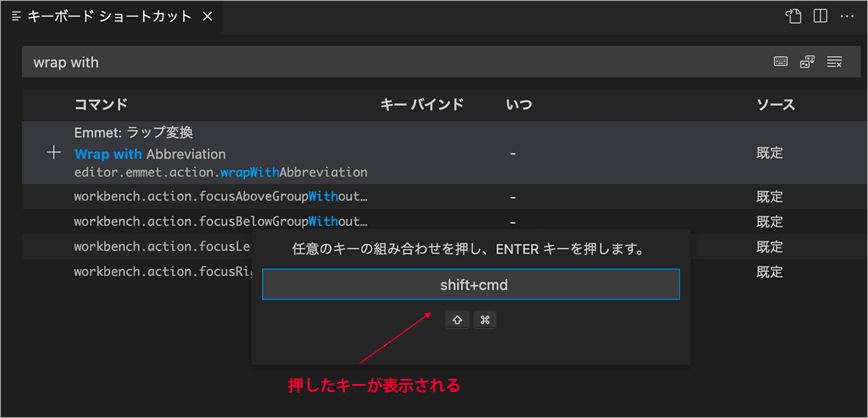Click the split editor icon
The image size is (868, 418).
pos(820,16)
